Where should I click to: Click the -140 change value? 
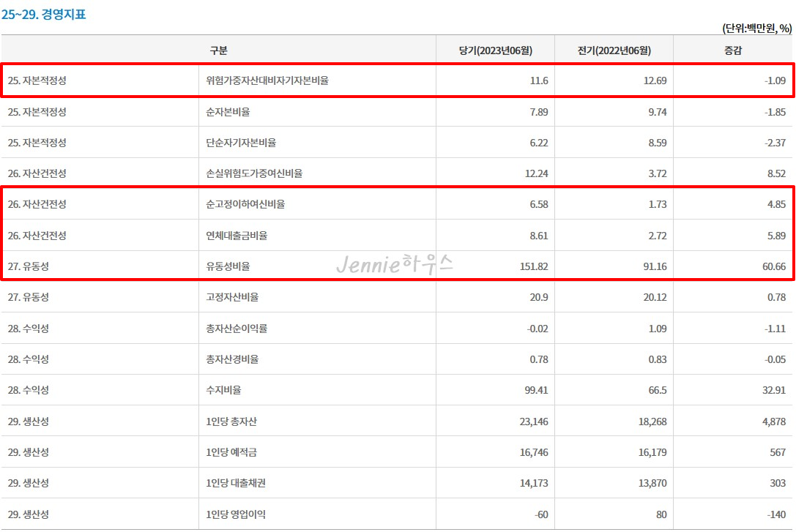point(777,514)
